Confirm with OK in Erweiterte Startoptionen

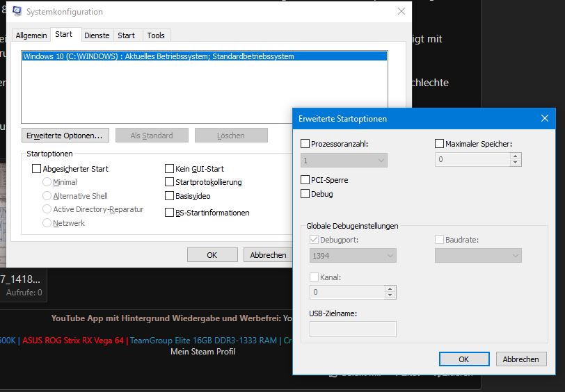[464, 359]
